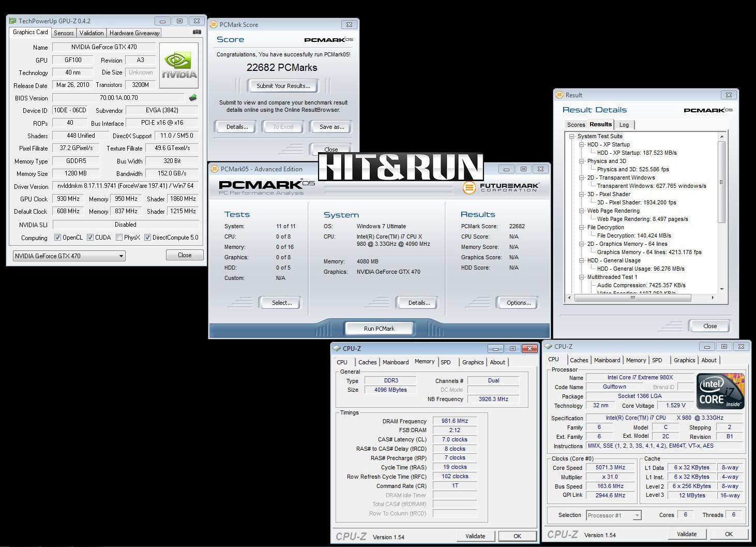
Task: Click the Save as button
Action: [331, 127]
